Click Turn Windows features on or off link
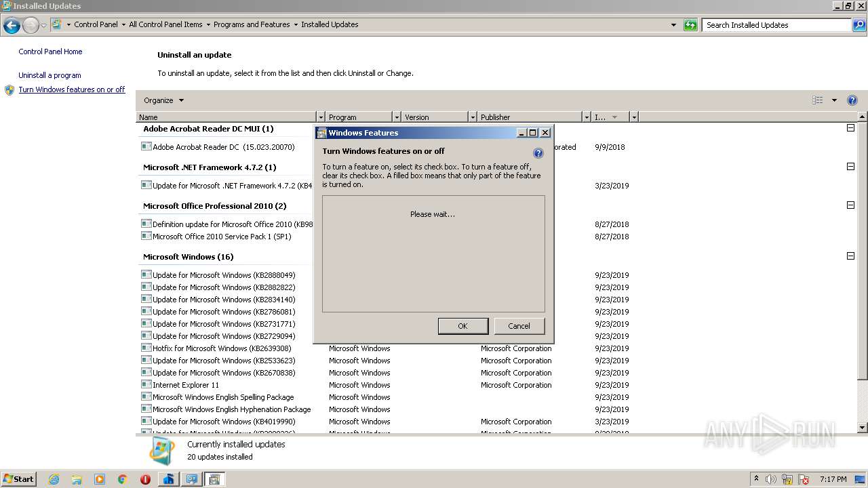 click(x=72, y=89)
